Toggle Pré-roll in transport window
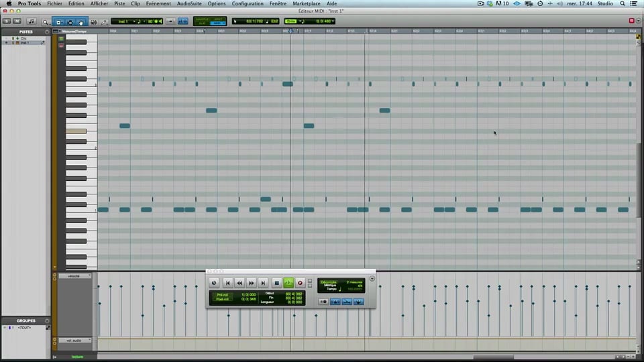This screenshot has width=644, height=362. [221, 294]
